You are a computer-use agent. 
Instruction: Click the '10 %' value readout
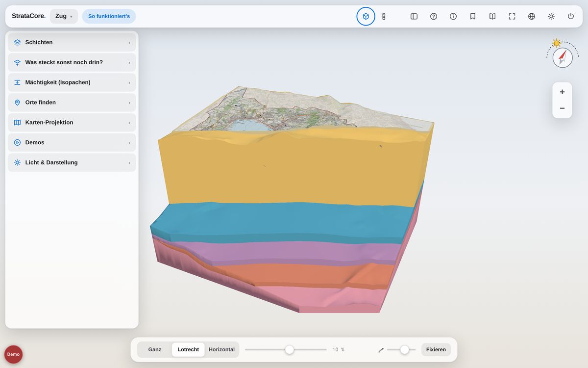point(339,349)
